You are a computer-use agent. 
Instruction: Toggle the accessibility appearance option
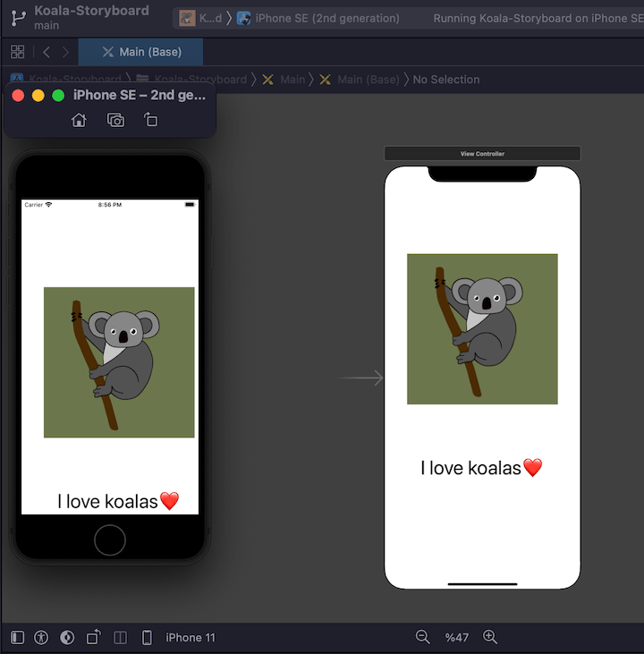tap(41, 637)
